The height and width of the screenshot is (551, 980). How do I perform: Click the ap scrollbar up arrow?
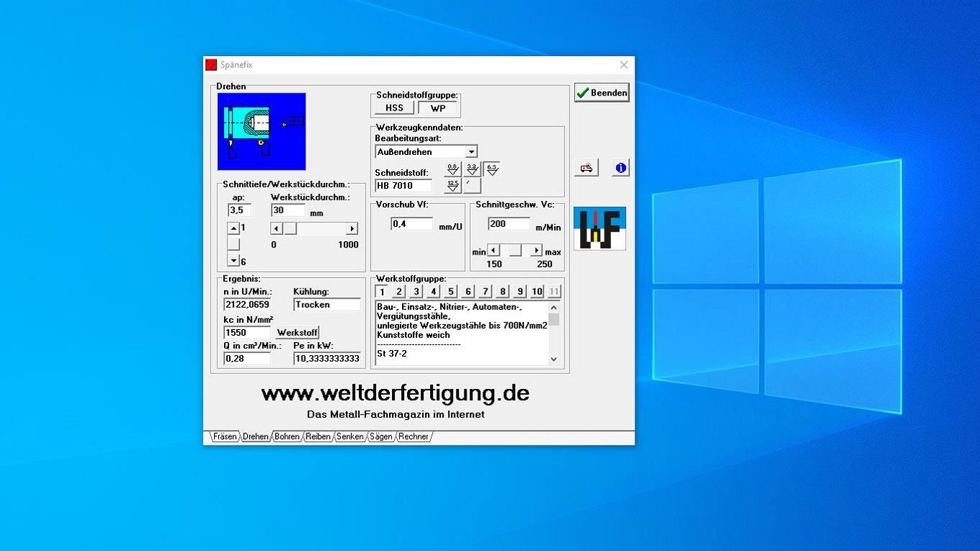click(233, 228)
